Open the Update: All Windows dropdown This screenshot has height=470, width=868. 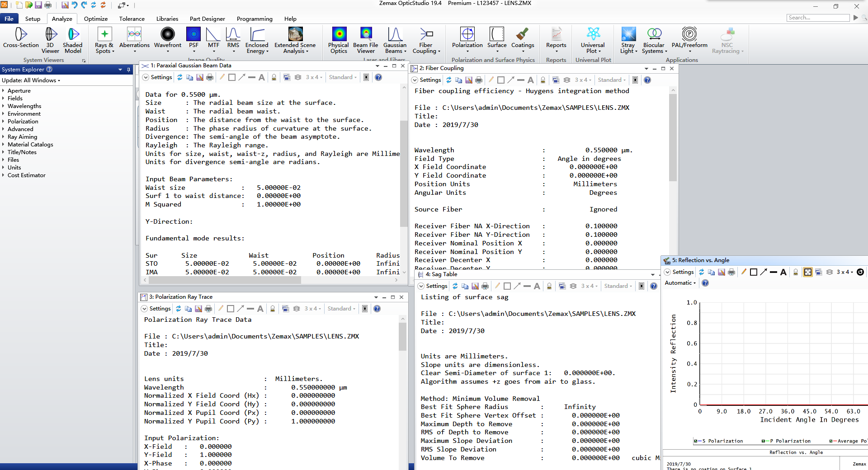31,80
